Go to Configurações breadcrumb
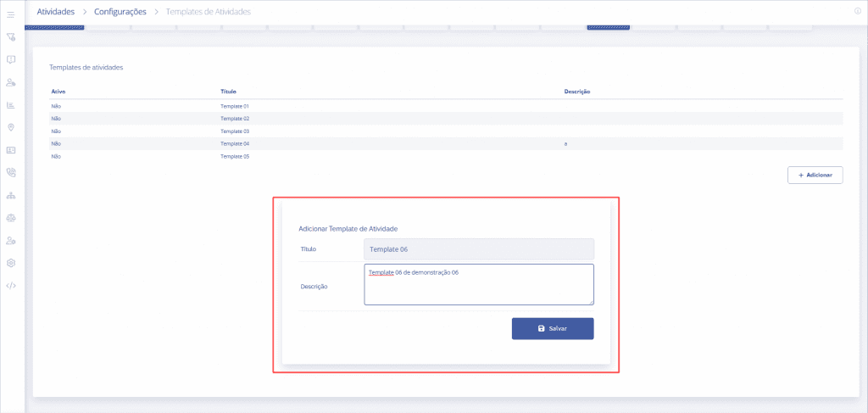The image size is (868, 413). coord(120,12)
